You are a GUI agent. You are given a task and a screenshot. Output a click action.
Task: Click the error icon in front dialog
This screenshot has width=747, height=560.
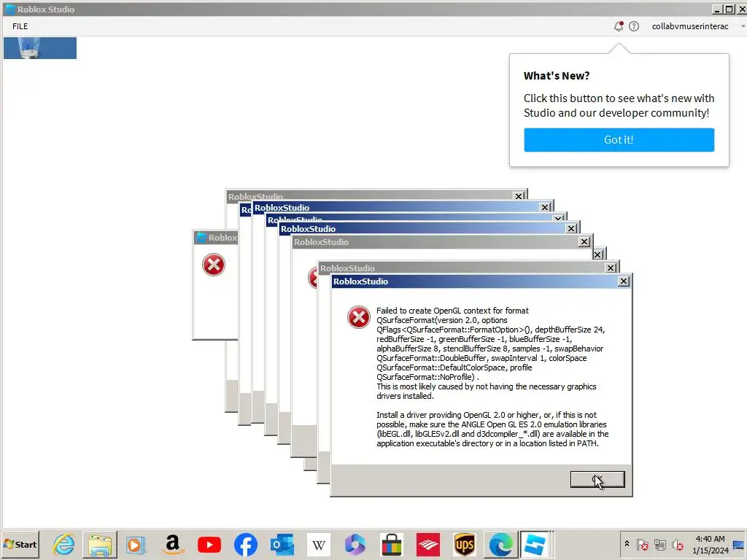click(359, 317)
